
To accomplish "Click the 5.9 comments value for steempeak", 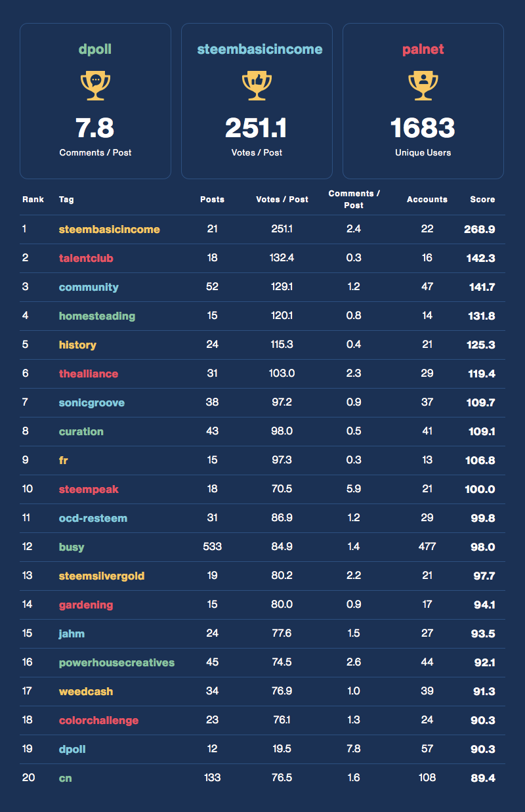I will pos(354,489).
